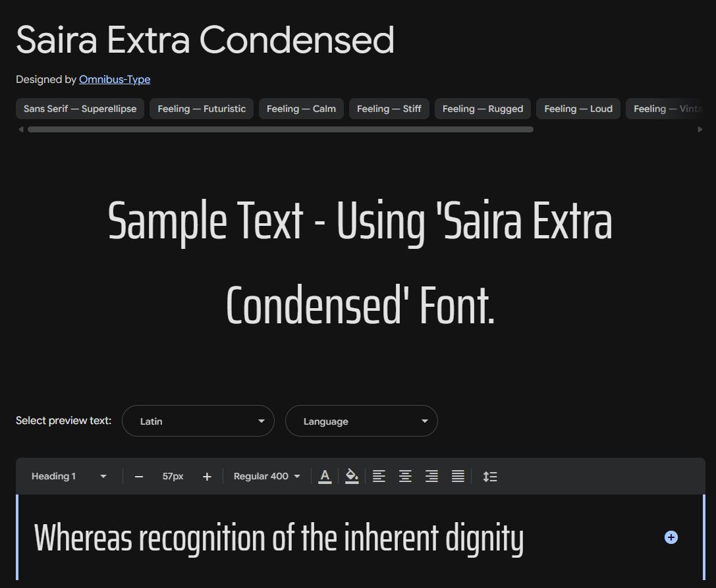This screenshot has height=588, width=716.
Task: Align text left
Action: coord(379,476)
